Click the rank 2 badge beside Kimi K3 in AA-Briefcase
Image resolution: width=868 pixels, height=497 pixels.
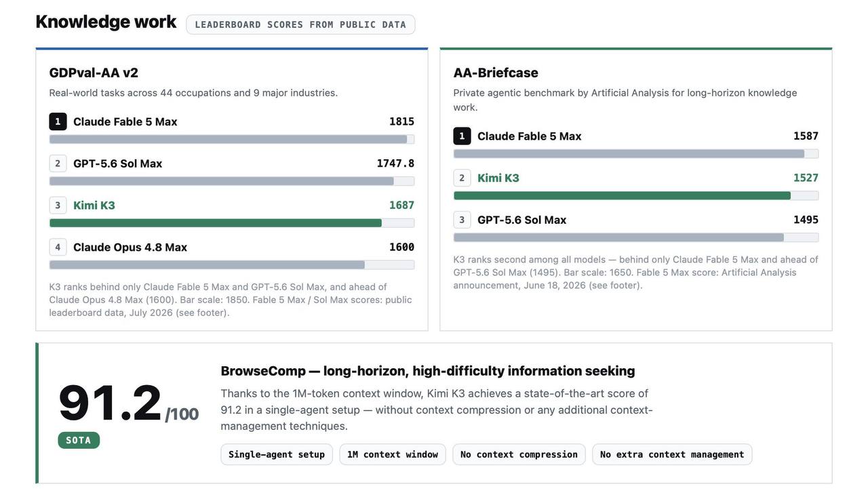pyautogui.click(x=462, y=178)
